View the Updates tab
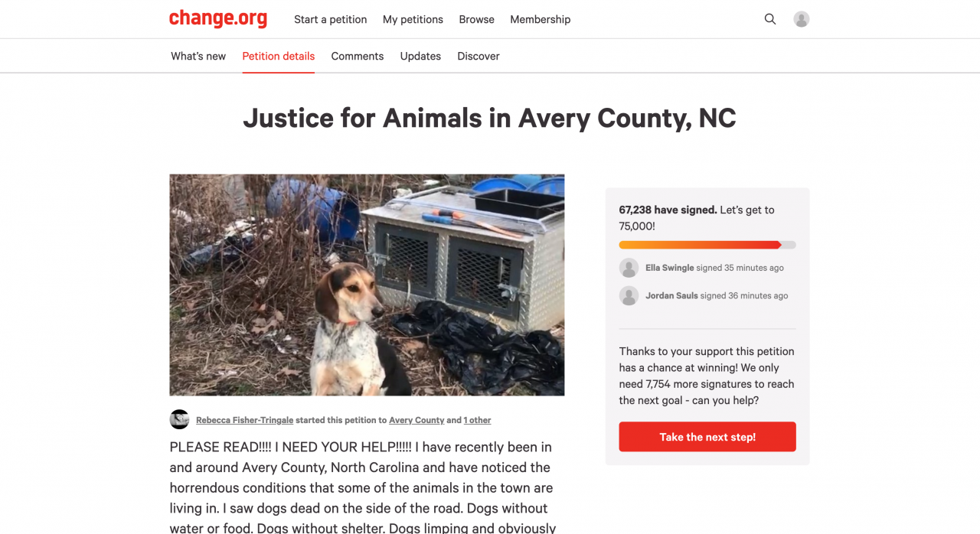This screenshot has height=534, width=980. coord(420,56)
